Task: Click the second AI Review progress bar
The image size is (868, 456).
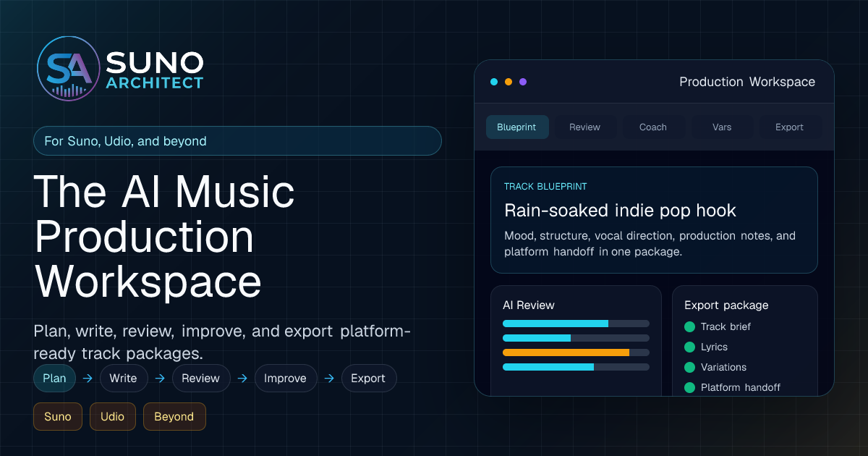Action: pyautogui.click(x=576, y=338)
